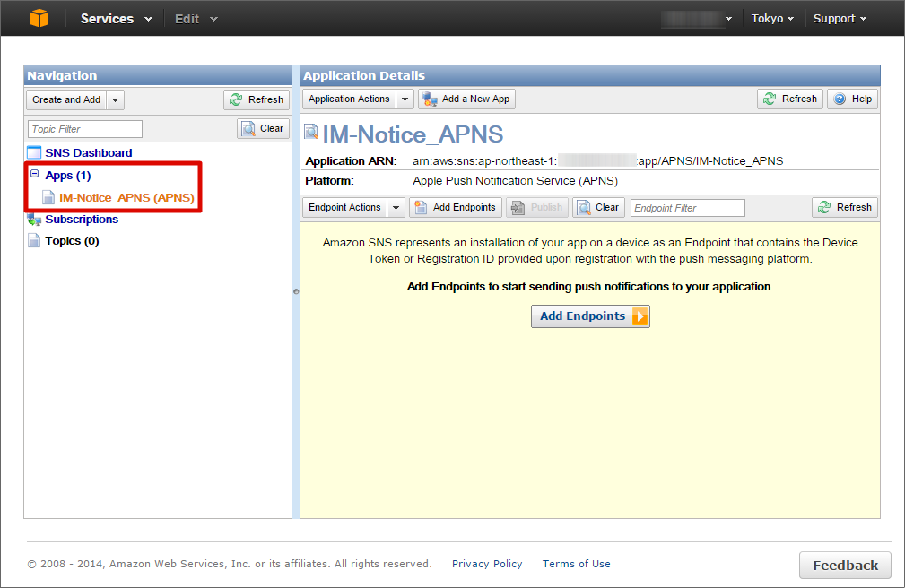905x588 pixels.
Task: Click the Platform value text
Action: pyautogui.click(x=515, y=181)
